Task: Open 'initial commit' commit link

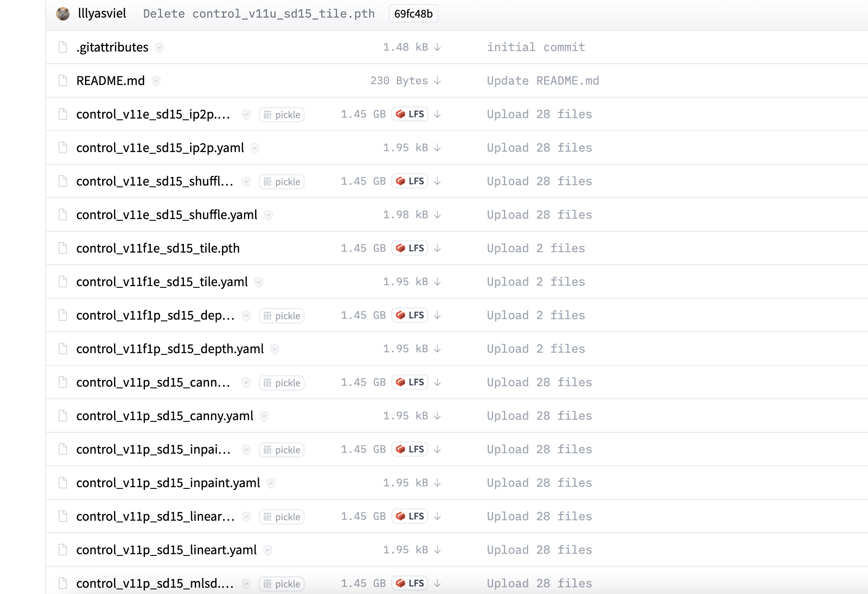Action: (536, 47)
